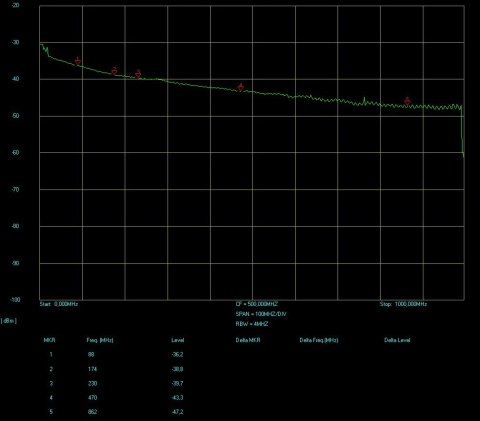Click the 862 frequency value in marker row 5

92,412
